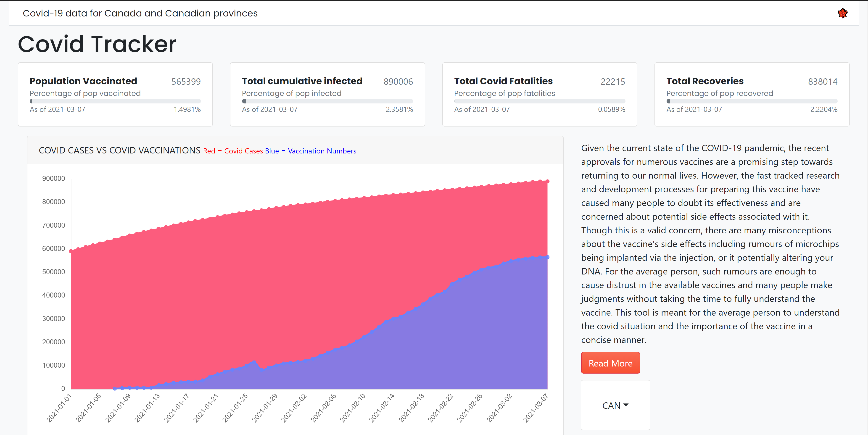Image resolution: width=868 pixels, height=435 pixels.
Task: Click the 2021-03-07 x-axis date label
Action: click(x=536, y=408)
